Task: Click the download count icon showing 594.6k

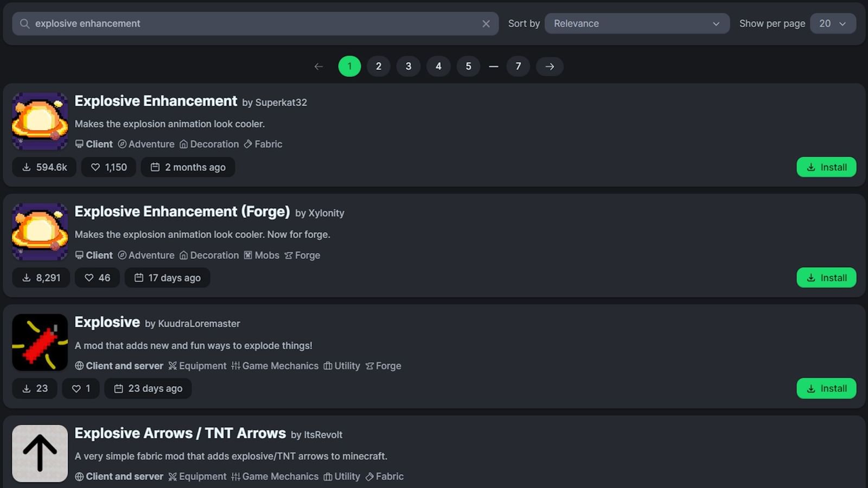Action: (26, 167)
